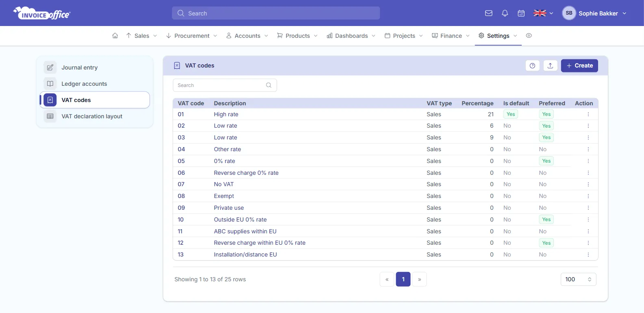
Task: Click the Is default Yes badge for 01
Action: pos(511,114)
